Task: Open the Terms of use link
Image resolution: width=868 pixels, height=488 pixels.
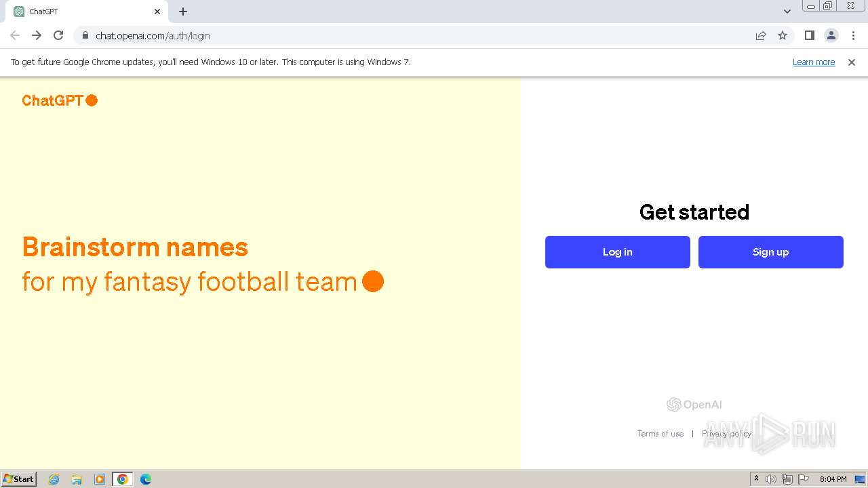Action: (x=660, y=434)
